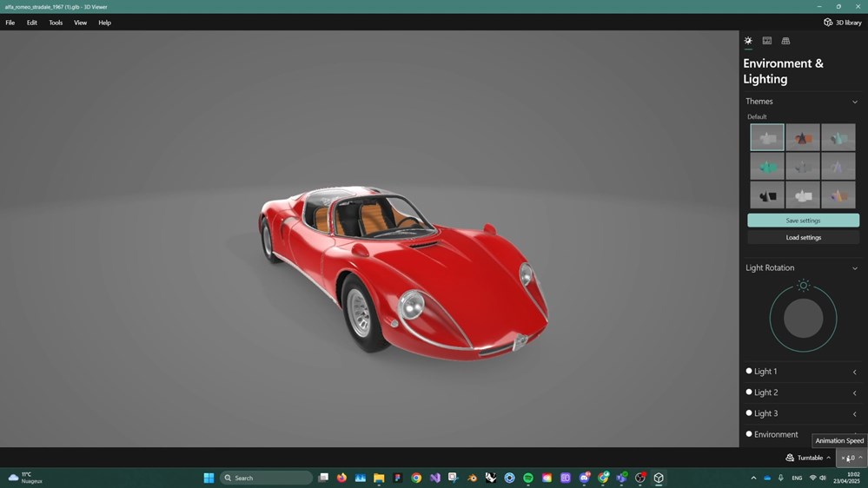Open Wi-Fi network settings in tray
Viewport: 868px width, 488px height.
812,478
